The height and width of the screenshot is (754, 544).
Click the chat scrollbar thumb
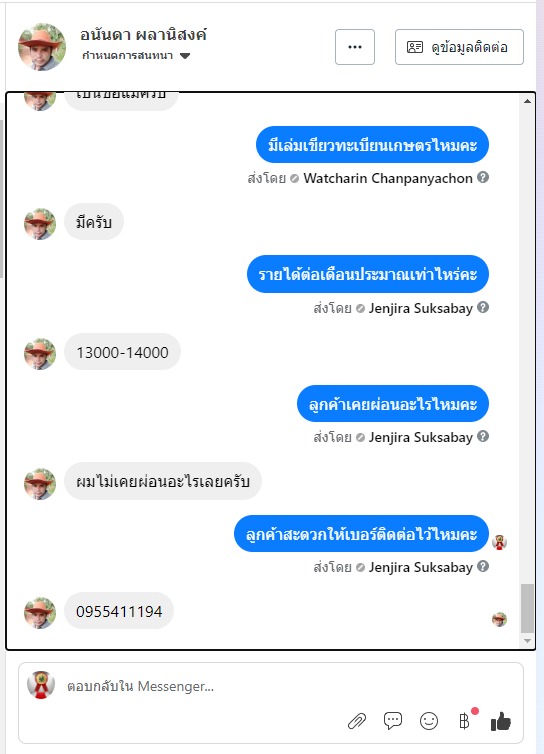click(x=527, y=608)
